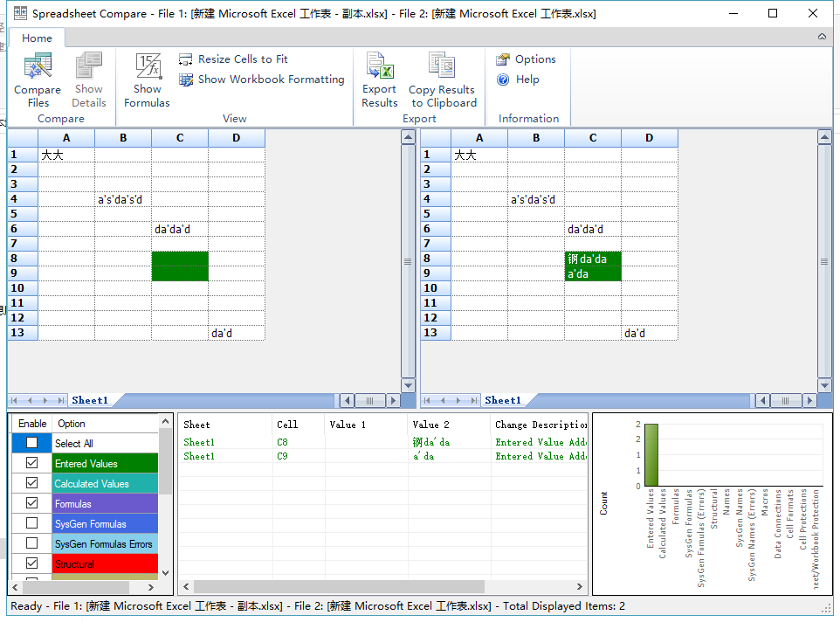The width and height of the screenshot is (840, 622).
Task: Select the Compare Files tool
Action: point(37,79)
